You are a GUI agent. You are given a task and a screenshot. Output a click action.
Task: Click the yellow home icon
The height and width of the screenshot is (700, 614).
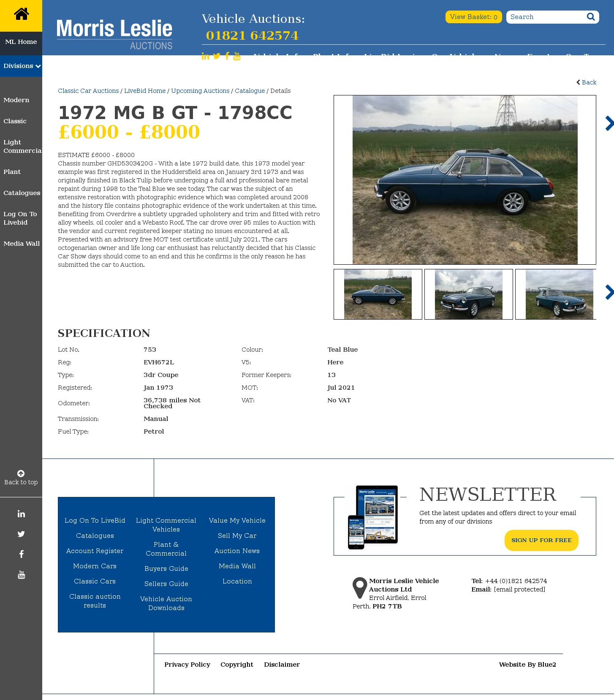pos(21,14)
